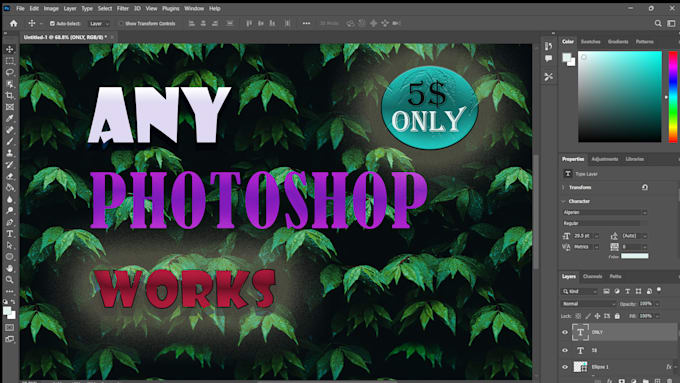Open the layer blend mode Normal dropdown
This screenshot has width=680, height=383.
tap(588, 304)
